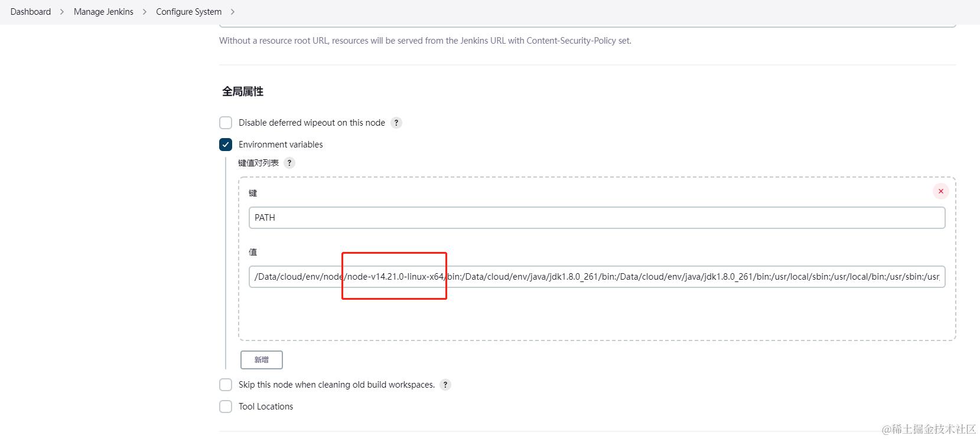Click the Tool Locations label text
The width and height of the screenshot is (980, 439).
pos(266,407)
